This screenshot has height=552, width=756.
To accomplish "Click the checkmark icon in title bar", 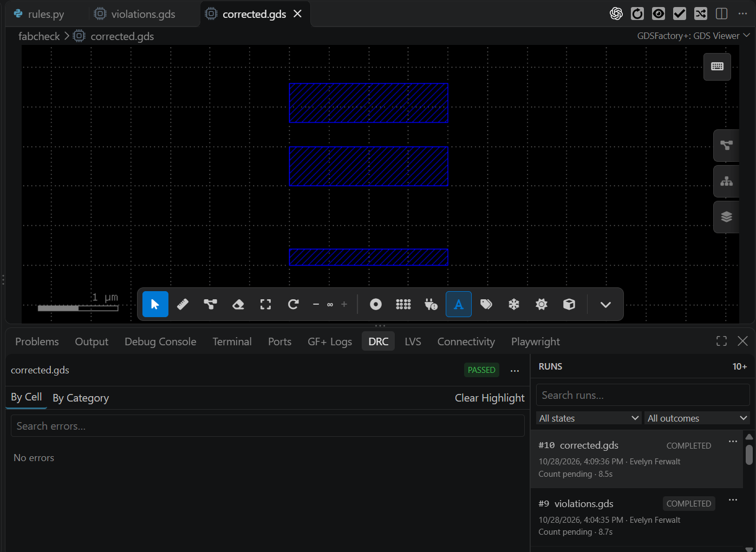I will pyautogui.click(x=680, y=14).
